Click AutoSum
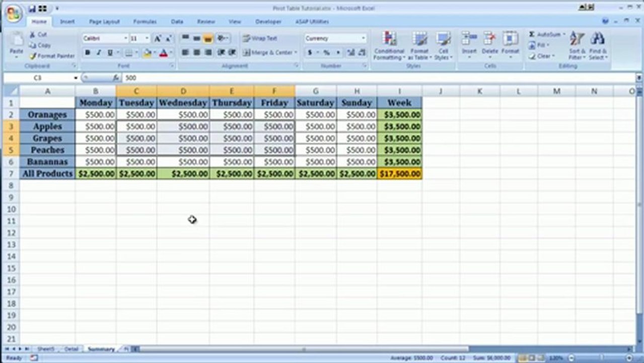The image size is (644, 363). point(546,34)
